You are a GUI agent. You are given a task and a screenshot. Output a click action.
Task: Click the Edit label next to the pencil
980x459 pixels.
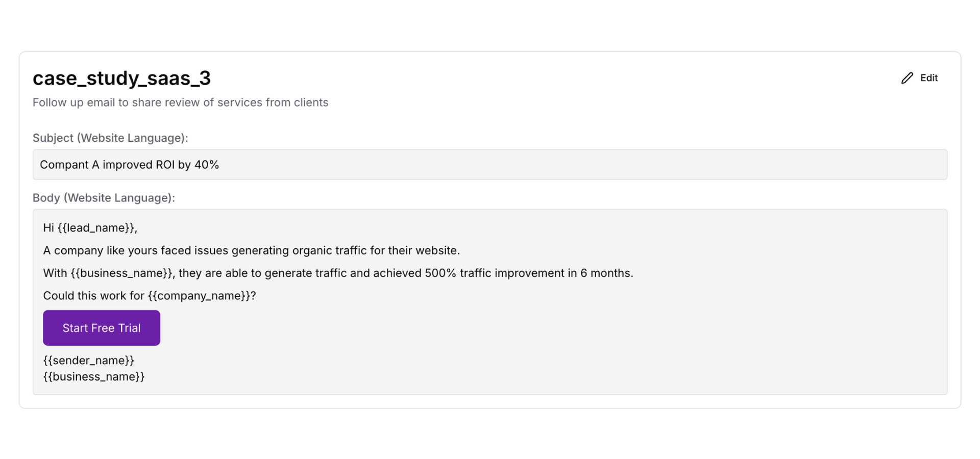pos(929,78)
